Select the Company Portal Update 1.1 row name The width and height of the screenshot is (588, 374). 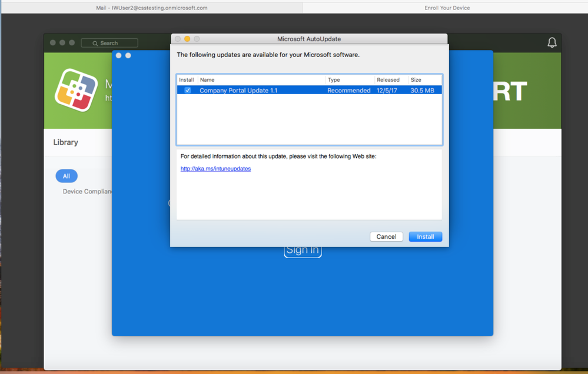point(238,91)
